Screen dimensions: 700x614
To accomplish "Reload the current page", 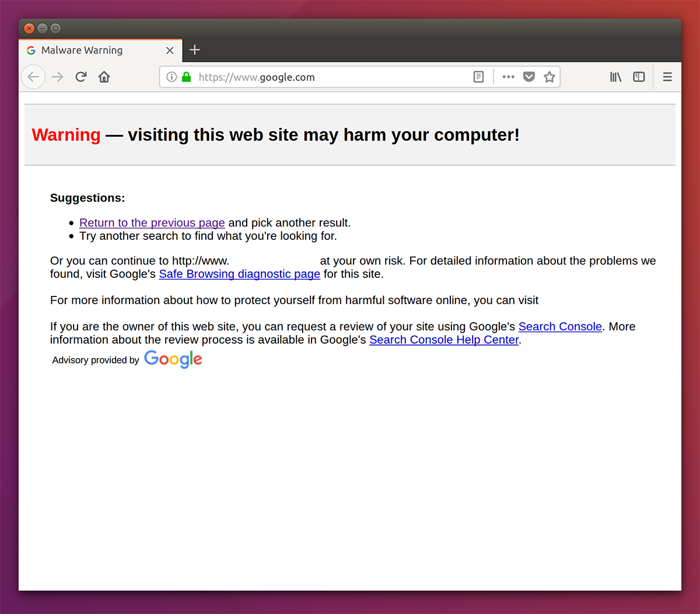I will click(x=81, y=77).
